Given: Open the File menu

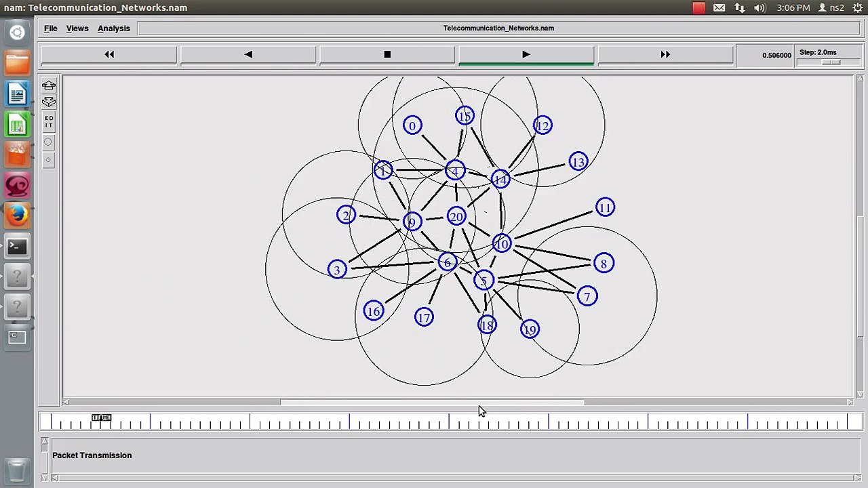Looking at the screenshot, I should pyautogui.click(x=51, y=28).
